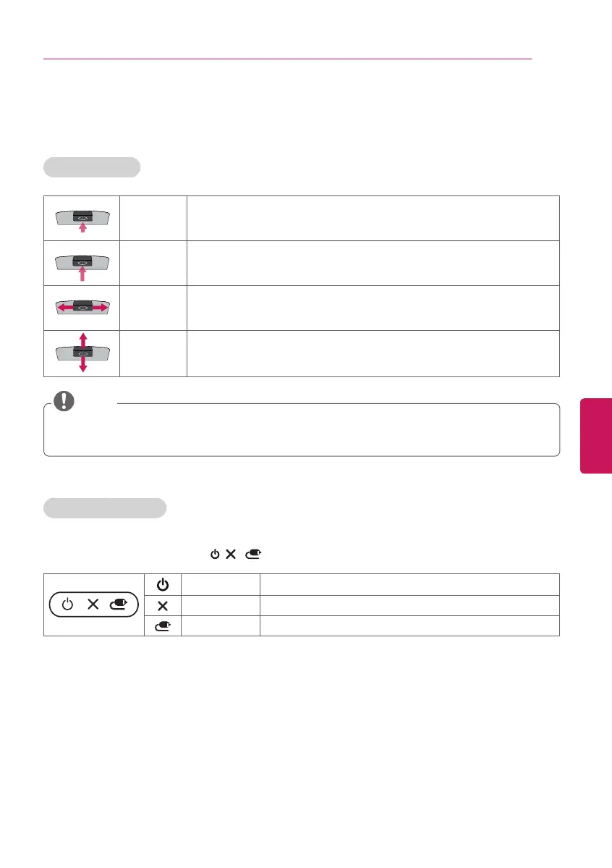Click the inline input symbol above the lower table
Screen dimensions: 612x868
253,554
